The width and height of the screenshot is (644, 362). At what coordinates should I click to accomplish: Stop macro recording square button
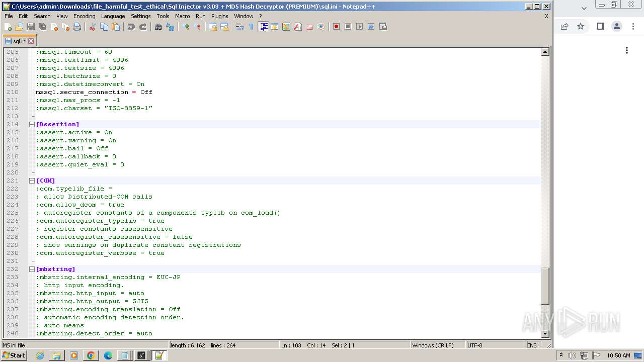point(348,27)
